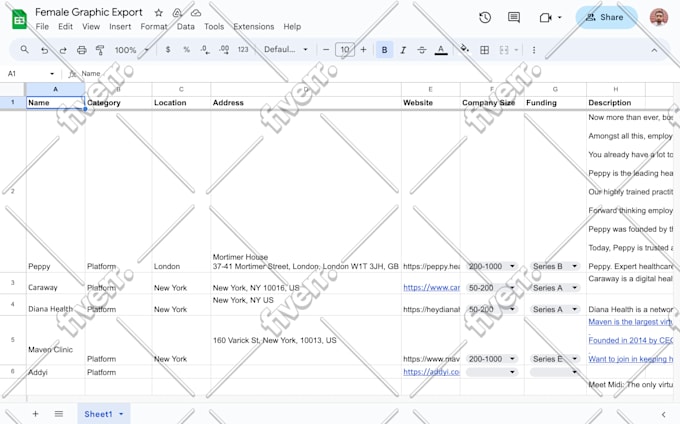The height and width of the screenshot is (424, 680).
Task: Open the Caraway website link
Action: coord(432,287)
